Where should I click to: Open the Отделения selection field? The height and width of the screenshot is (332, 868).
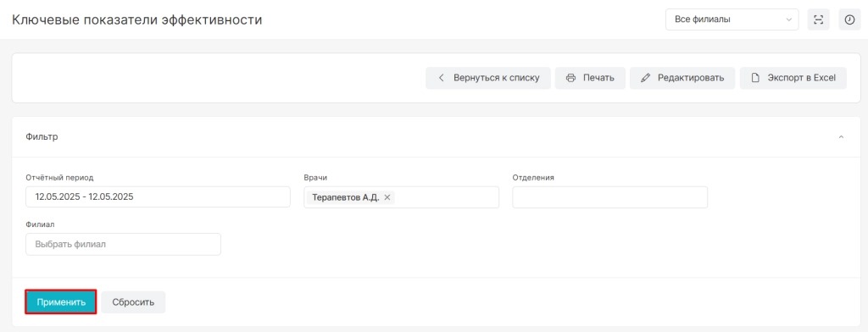[610, 197]
